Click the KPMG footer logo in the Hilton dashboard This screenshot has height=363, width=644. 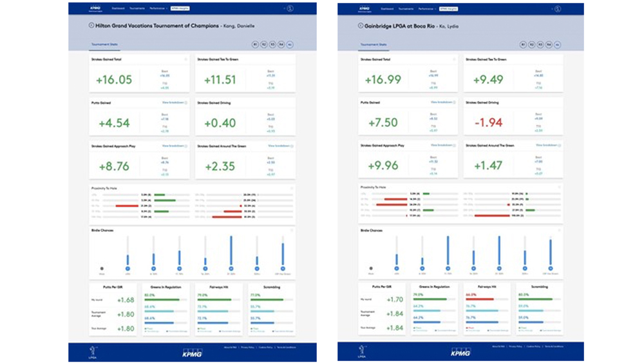click(192, 353)
